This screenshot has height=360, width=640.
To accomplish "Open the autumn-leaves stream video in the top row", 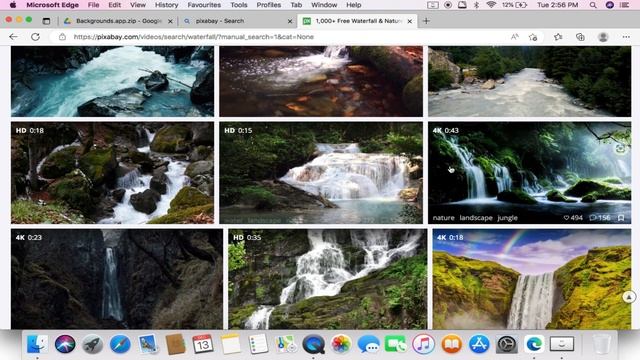I will coord(321,81).
